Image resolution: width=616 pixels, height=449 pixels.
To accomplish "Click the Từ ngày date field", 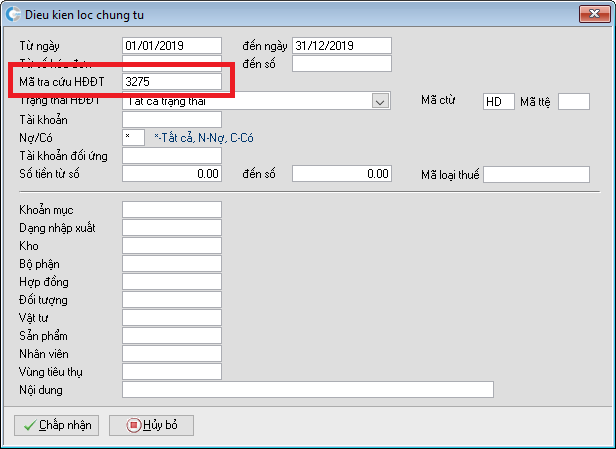I will pyautogui.click(x=171, y=46).
